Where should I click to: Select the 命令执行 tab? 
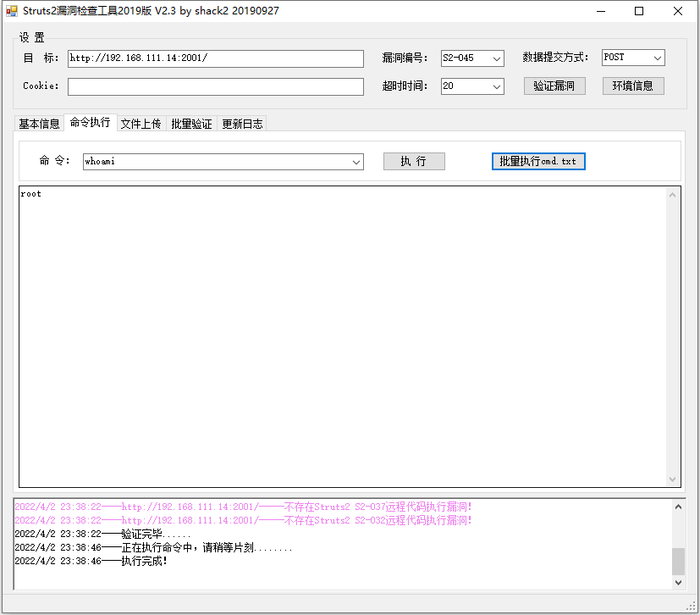(x=91, y=122)
